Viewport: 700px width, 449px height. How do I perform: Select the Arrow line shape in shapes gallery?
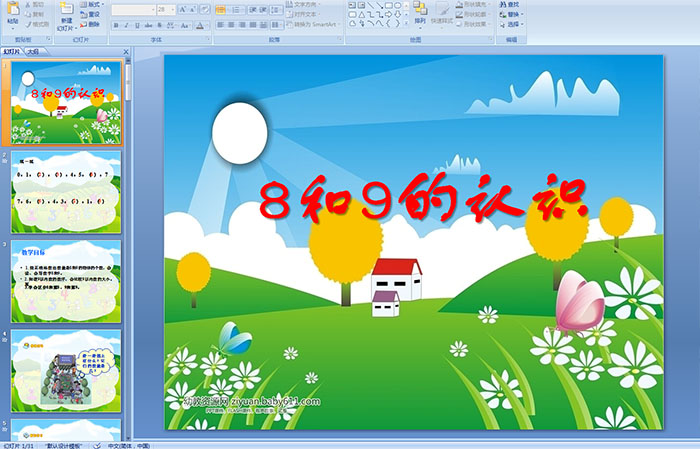click(x=379, y=5)
